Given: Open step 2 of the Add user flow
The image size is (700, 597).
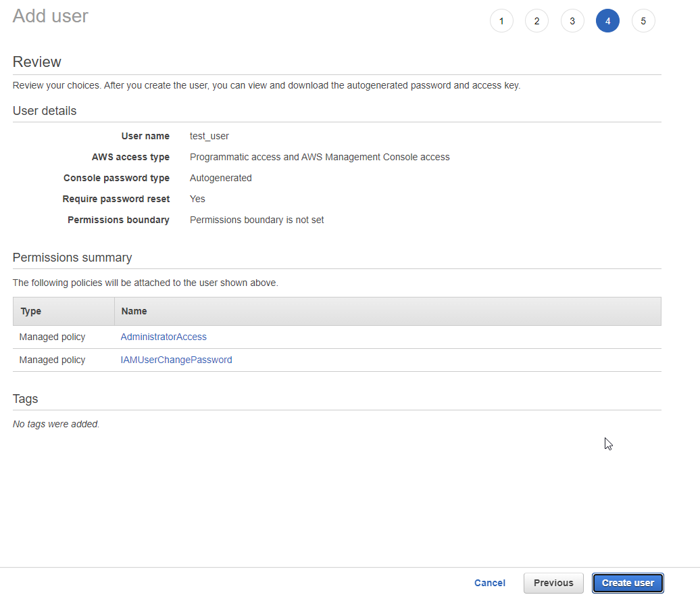Looking at the screenshot, I should tap(536, 20).
